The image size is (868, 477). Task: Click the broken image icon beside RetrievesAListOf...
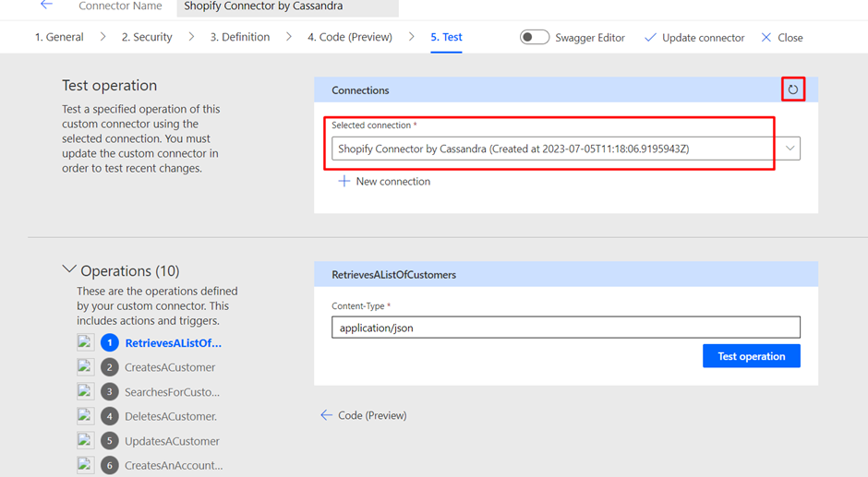85,342
